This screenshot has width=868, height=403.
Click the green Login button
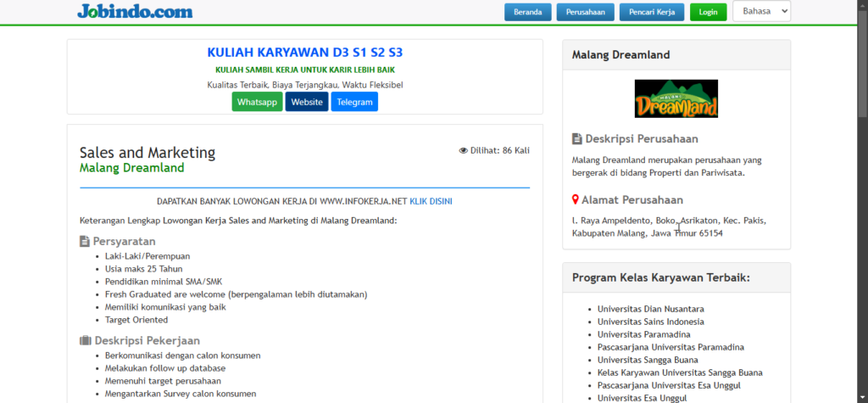click(708, 12)
